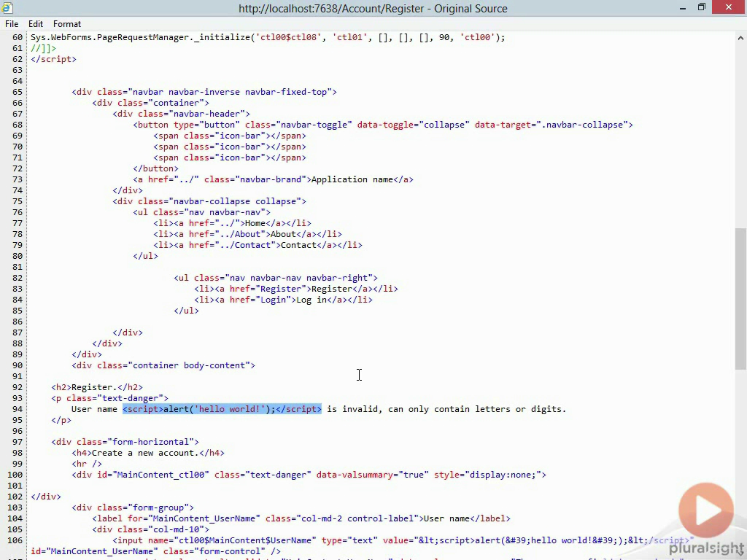Image resolution: width=747 pixels, height=560 pixels.
Task: Click the 'Create a new account.' heading text
Action: pos(145,453)
